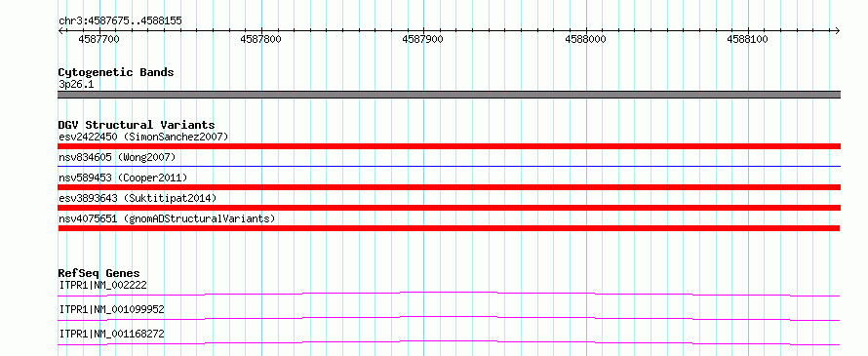The width and height of the screenshot is (868, 356).
Task: Open the ITPR1|NM_002222 transcript label
Action: point(103,285)
